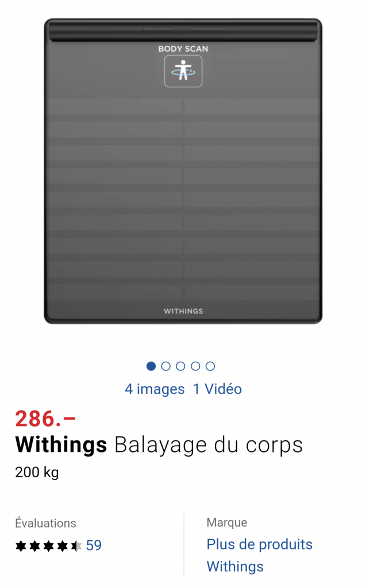Click the first star in the rating
Viewport: 366px width, 588px height.
(x=21, y=546)
